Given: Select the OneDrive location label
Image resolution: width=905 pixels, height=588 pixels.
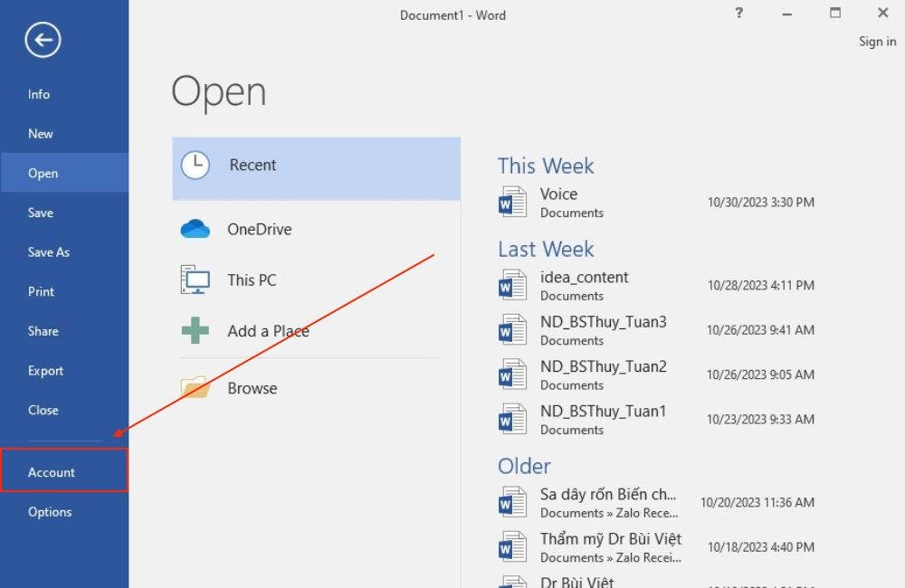Looking at the screenshot, I should pyautogui.click(x=259, y=229).
